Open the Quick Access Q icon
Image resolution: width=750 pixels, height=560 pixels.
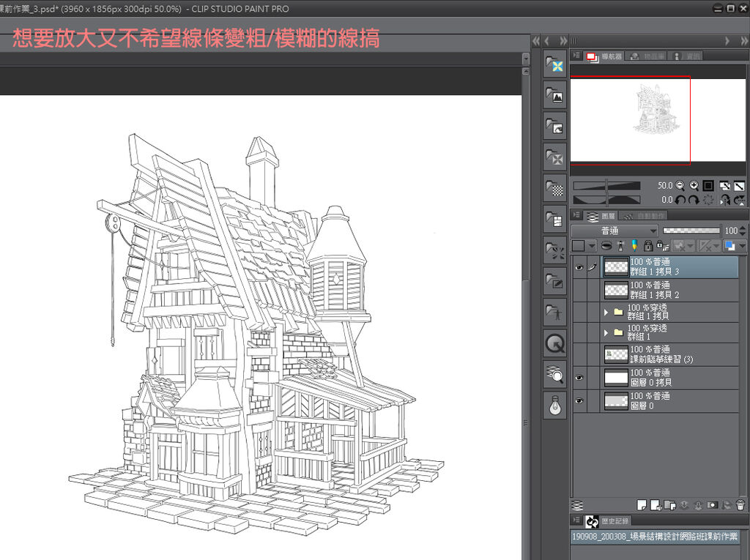click(x=555, y=343)
